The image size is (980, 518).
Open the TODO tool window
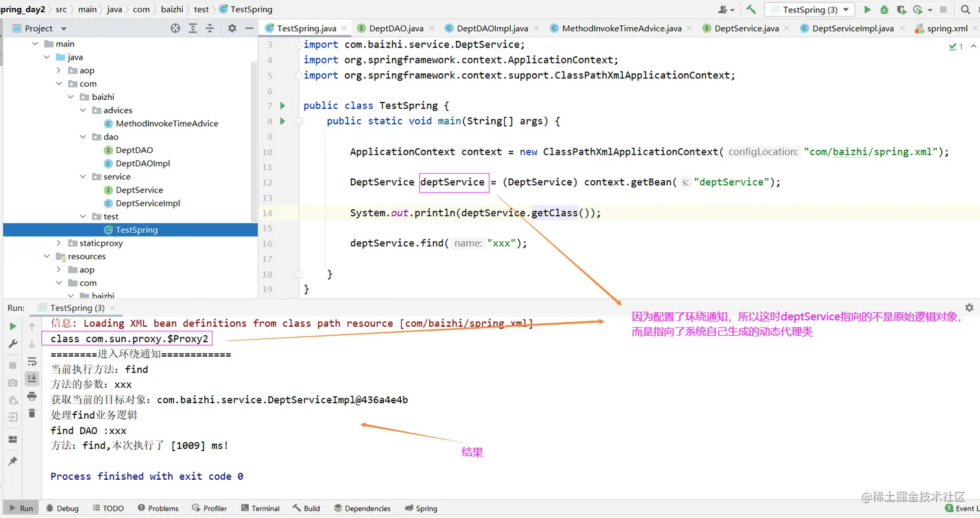(108, 508)
